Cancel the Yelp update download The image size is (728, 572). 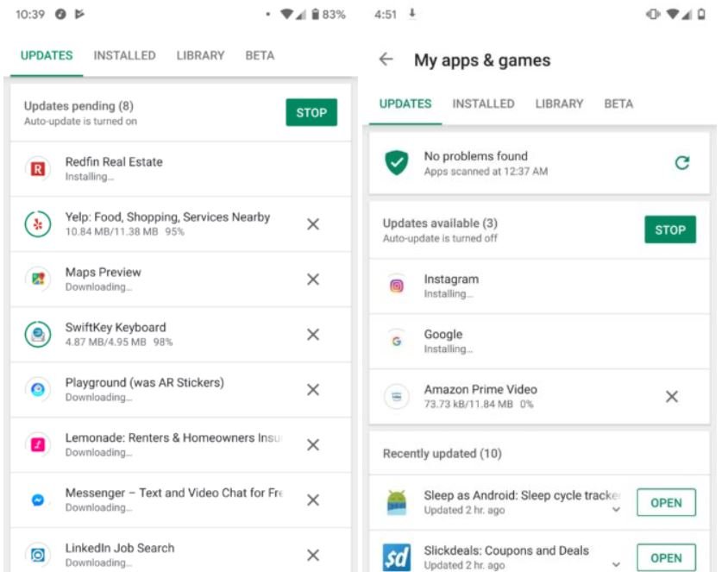pyautogui.click(x=313, y=224)
